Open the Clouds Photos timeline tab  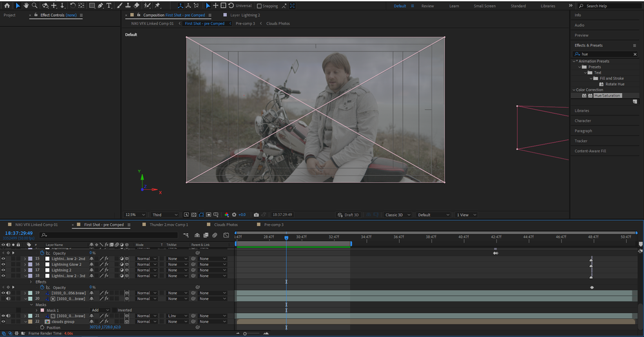click(226, 225)
